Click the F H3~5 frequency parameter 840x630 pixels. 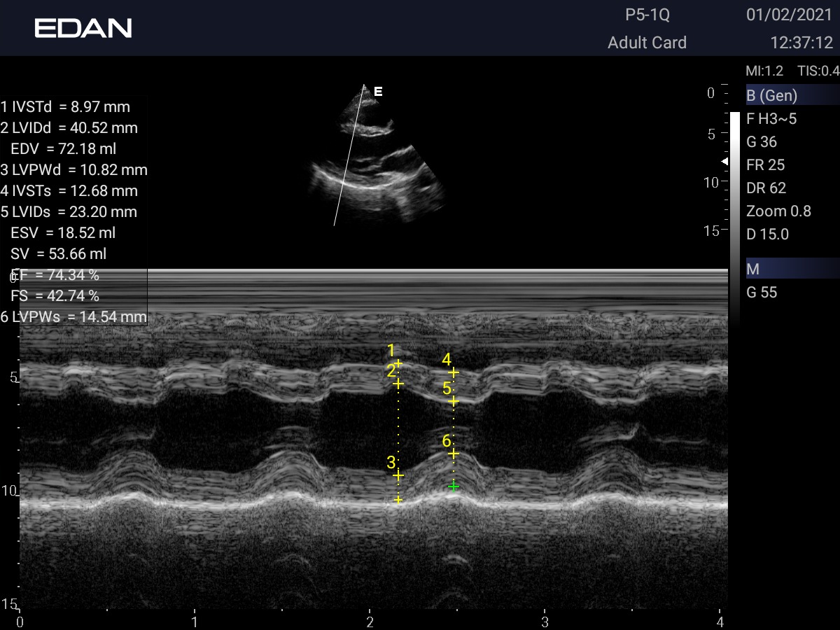point(771,119)
